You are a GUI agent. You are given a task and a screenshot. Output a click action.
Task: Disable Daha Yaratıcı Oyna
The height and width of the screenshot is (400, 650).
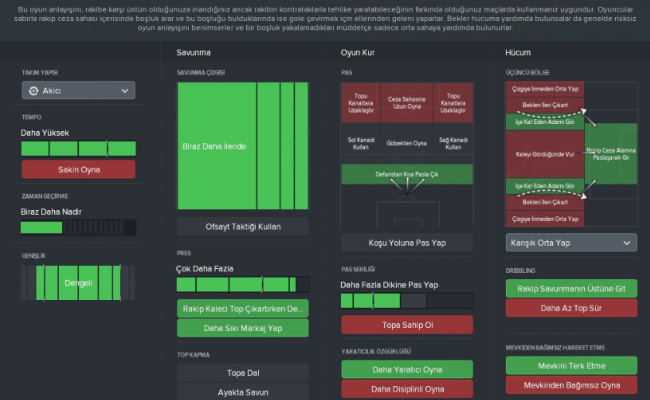pyautogui.click(x=407, y=369)
